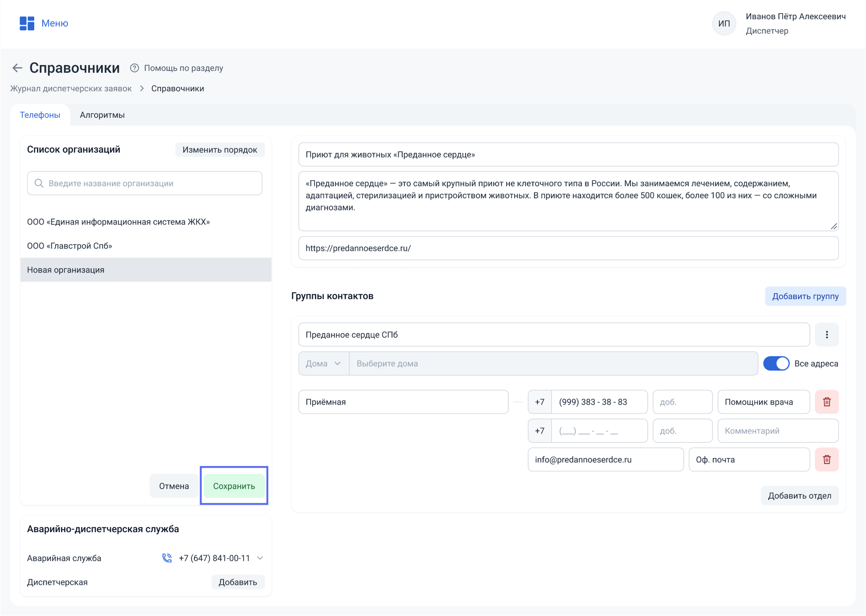This screenshot has height=616, width=866.
Task: Delete the info@predannoeserdce.ru email via trash icon
Action: click(826, 459)
